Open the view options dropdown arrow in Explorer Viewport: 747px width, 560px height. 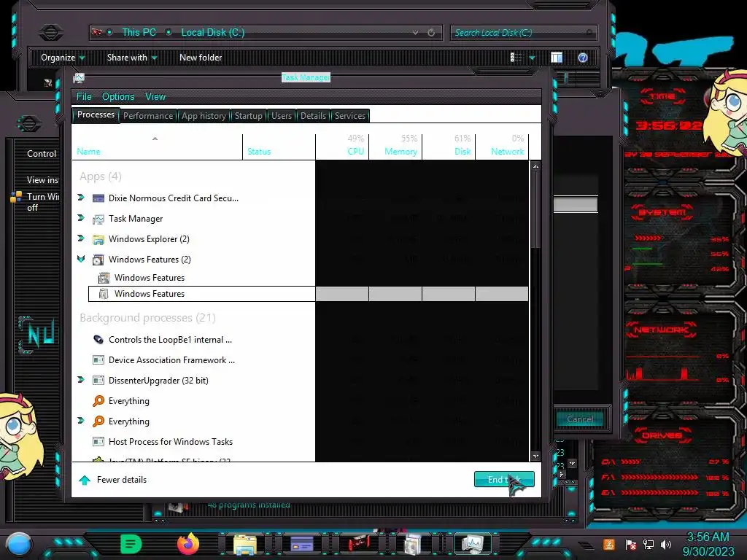[532, 58]
